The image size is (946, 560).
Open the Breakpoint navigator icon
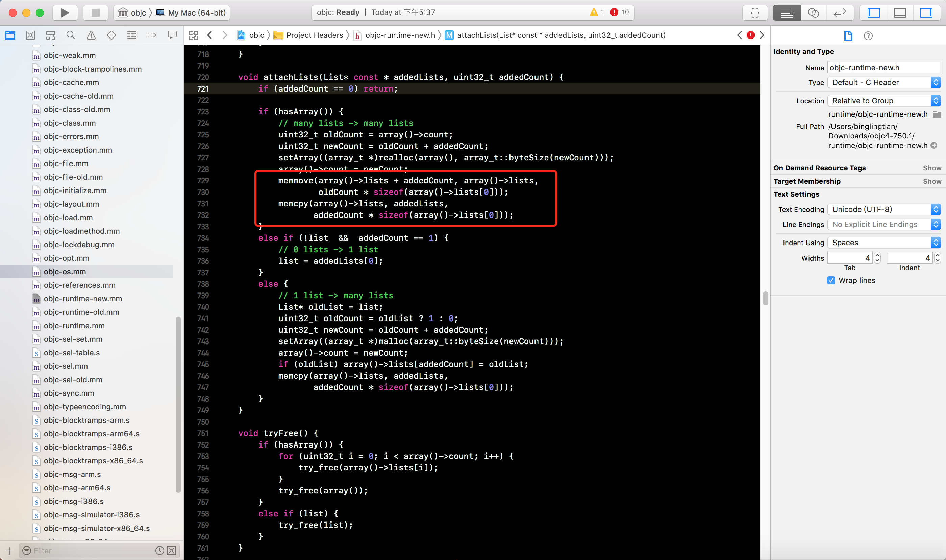(152, 35)
